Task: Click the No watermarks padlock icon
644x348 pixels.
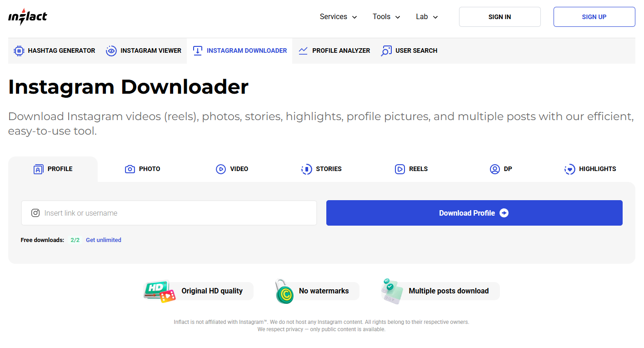Action: point(285,291)
